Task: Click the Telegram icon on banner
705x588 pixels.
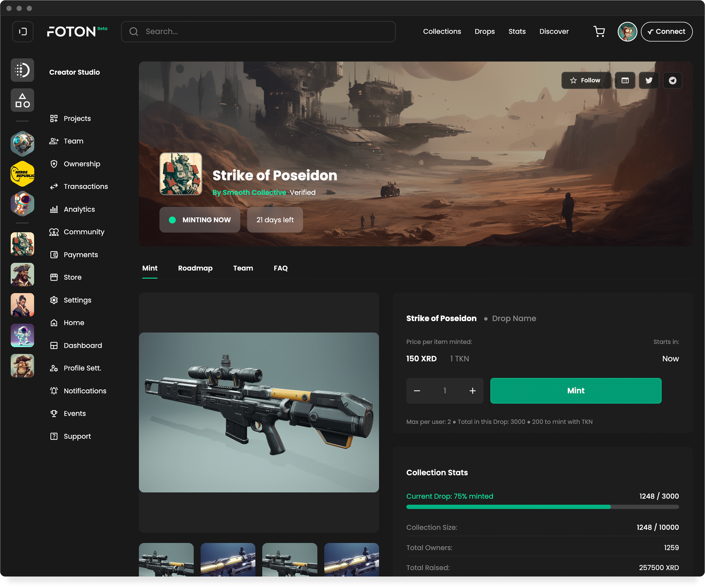Action: click(x=672, y=80)
